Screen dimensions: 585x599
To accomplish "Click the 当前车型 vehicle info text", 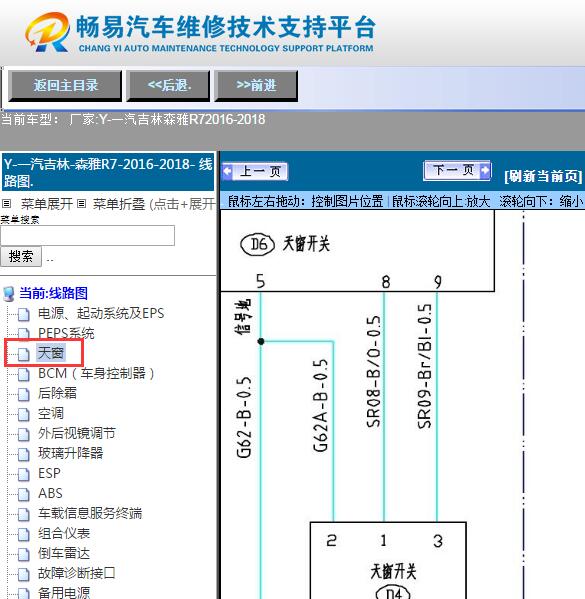I will [133, 120].
